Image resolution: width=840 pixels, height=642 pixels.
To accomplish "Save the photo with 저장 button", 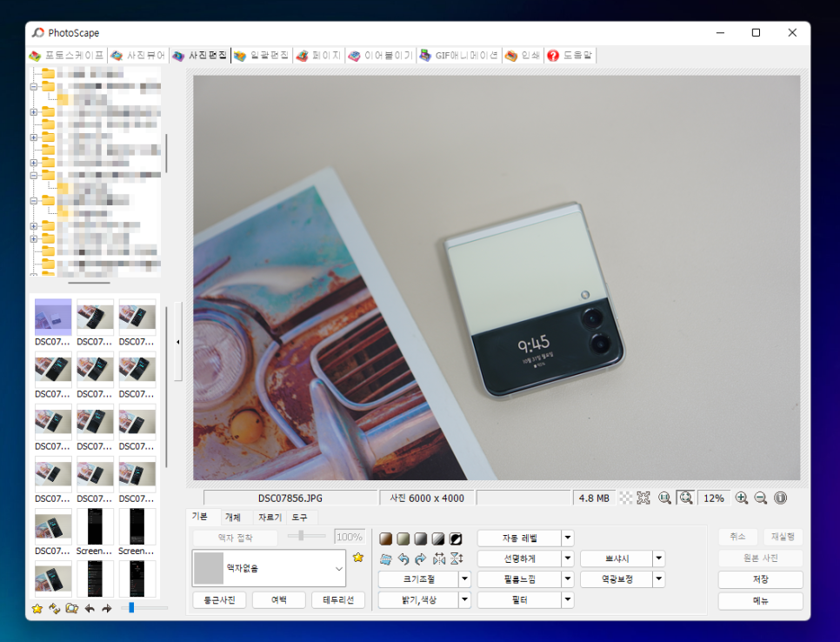I will point(760,579).
